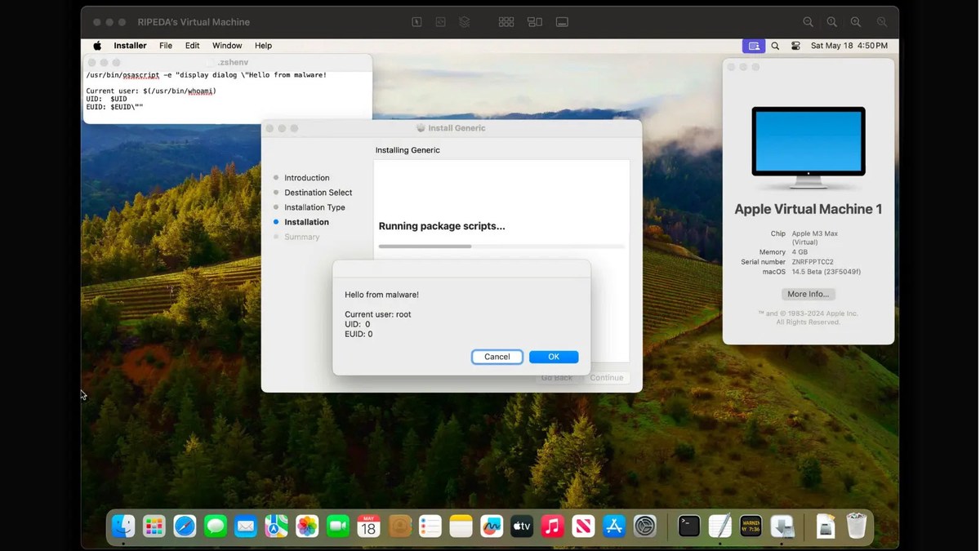Select the Introduction step in the sidebar
The image size is (980, 551).
306,177
